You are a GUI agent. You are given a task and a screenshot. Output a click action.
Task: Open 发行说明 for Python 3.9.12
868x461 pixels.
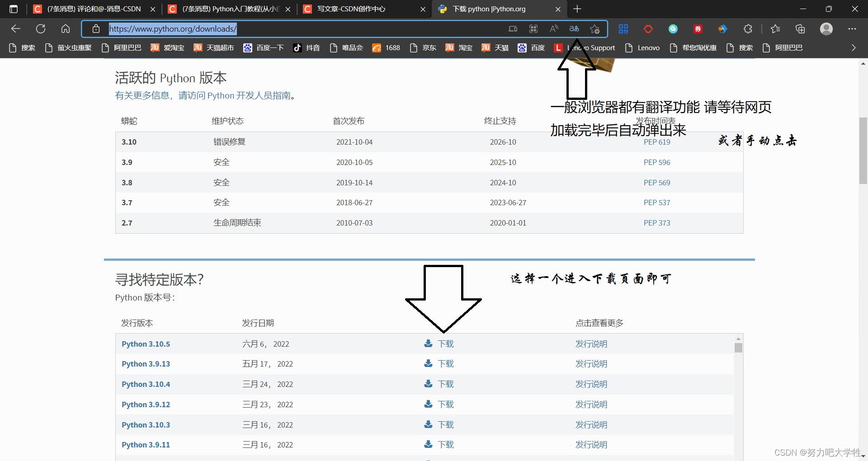tap(591, 405)
